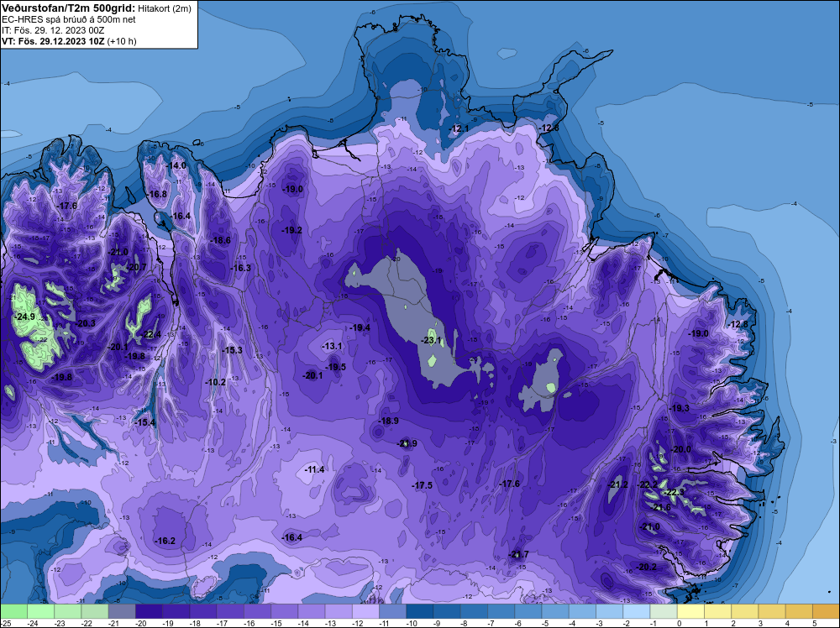Click the -19.4 temperature value label
Image resolution: width=840 pixels, height=628 pixels.
360,327
